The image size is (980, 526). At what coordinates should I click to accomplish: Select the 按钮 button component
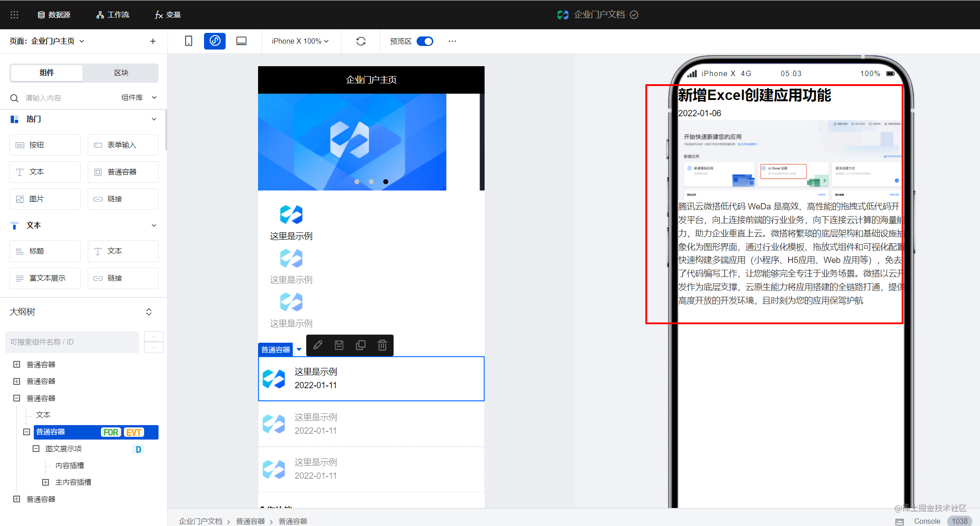pos(45,145)
